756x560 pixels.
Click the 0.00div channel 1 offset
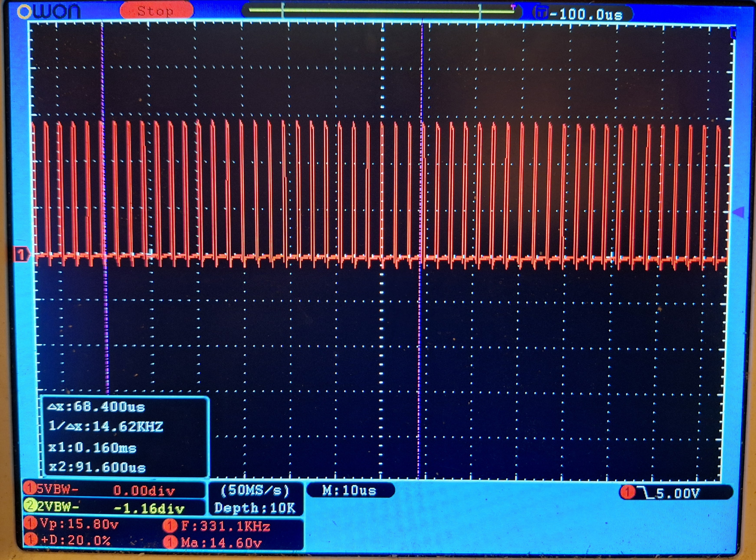coord(144,491)
